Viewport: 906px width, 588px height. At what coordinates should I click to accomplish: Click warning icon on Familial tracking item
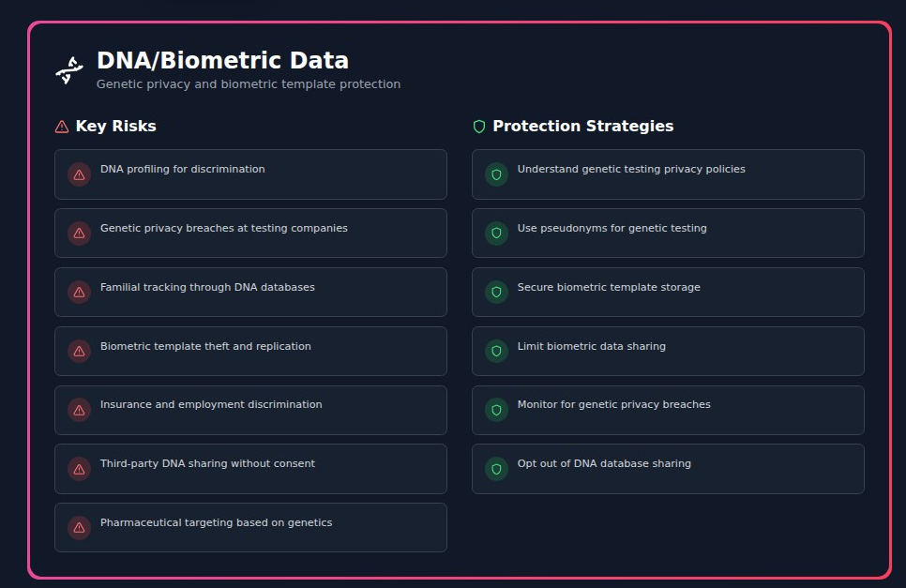click(79, 293)
